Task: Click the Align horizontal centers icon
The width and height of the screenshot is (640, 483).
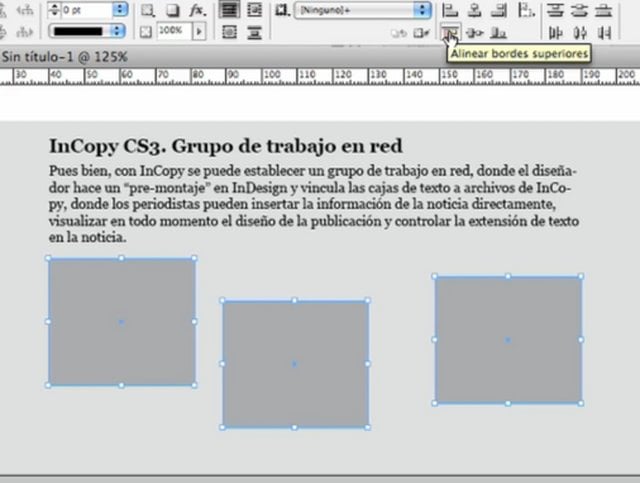Action: pos(474,10)
